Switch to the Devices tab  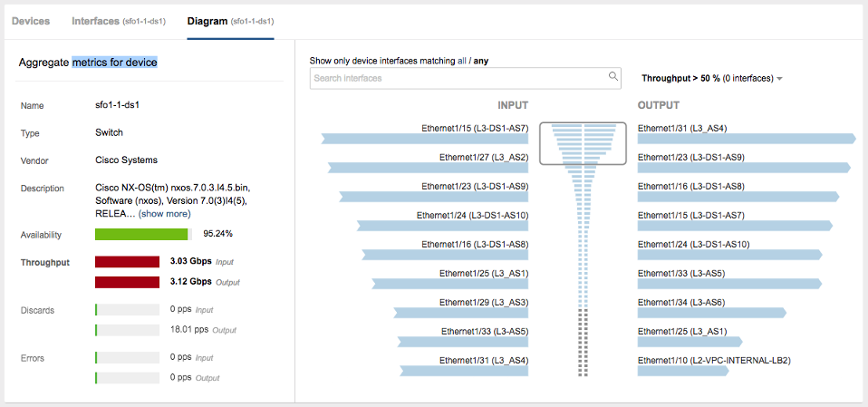[31, 21]
